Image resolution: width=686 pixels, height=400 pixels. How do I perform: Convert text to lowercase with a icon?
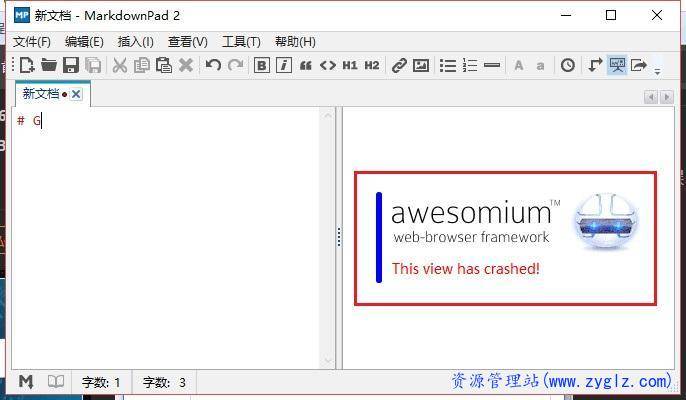click(541, 66)
